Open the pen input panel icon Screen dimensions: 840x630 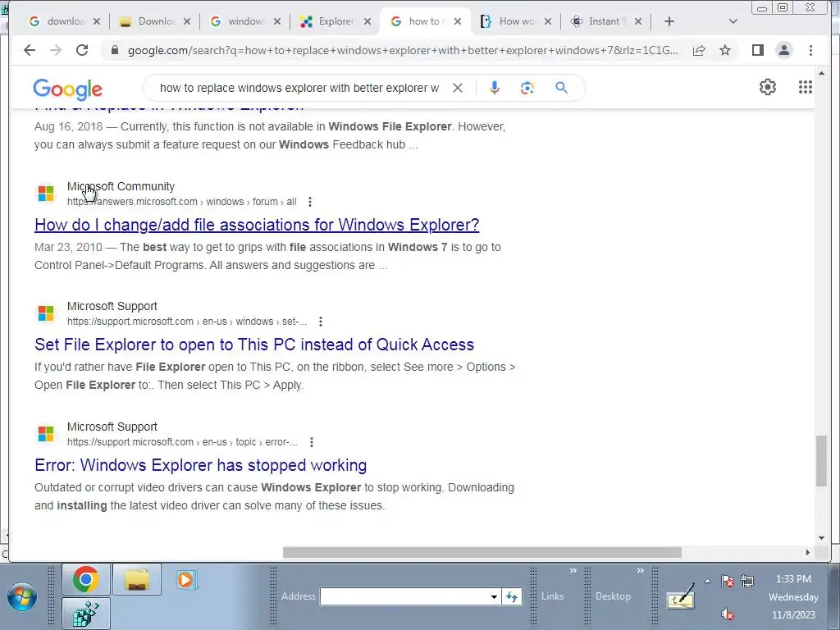pos(680,596)
